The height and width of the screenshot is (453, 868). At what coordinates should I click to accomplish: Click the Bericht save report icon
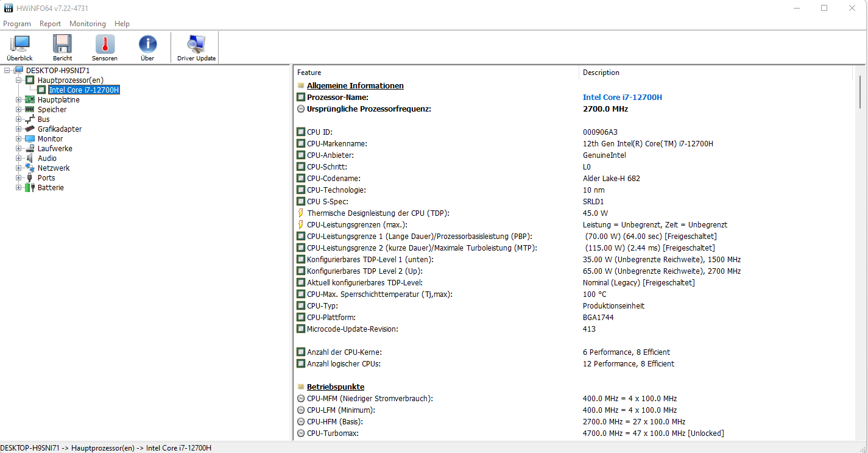coord(62,48)
